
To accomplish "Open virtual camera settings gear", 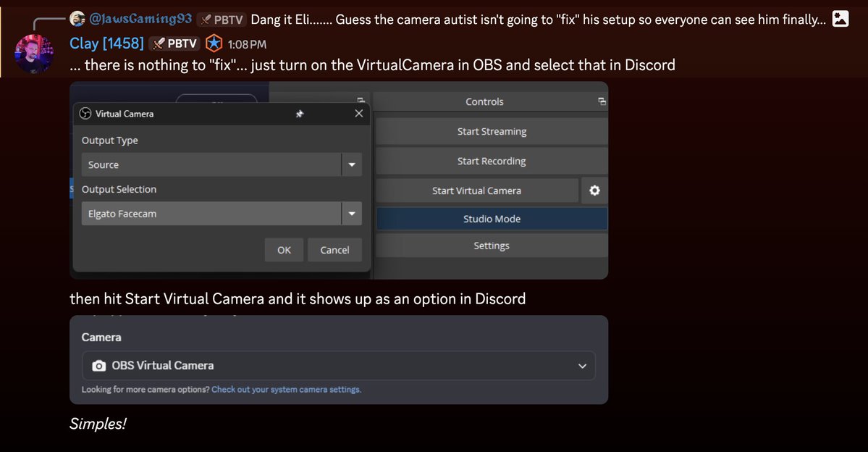I will (594, 191).
